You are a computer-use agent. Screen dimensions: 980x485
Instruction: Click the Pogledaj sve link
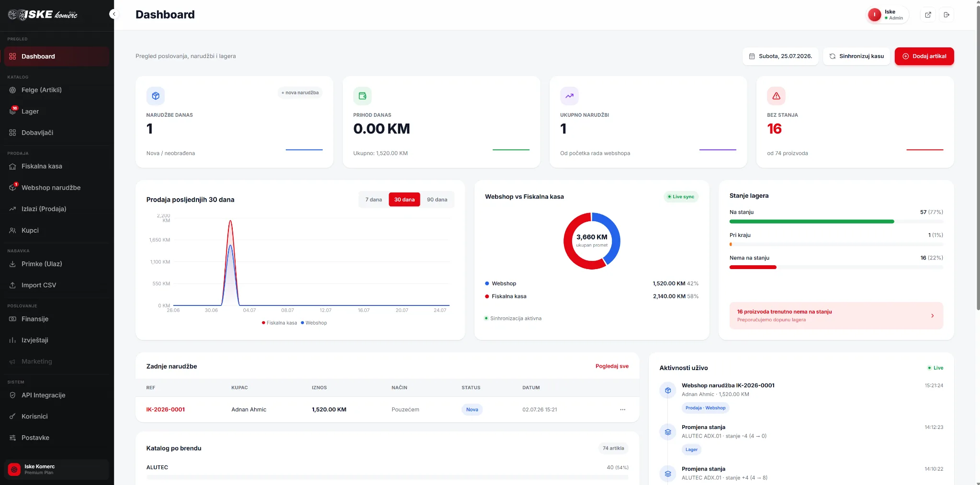click(x=612, y=366)
